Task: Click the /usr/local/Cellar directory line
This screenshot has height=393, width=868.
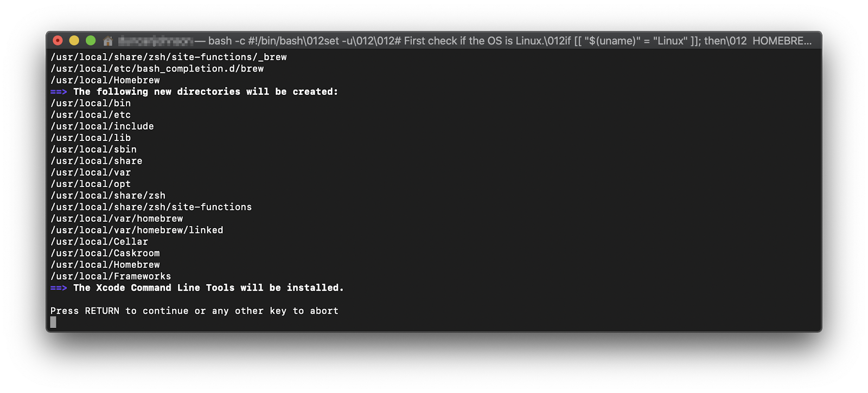Action: click(99, 242)
